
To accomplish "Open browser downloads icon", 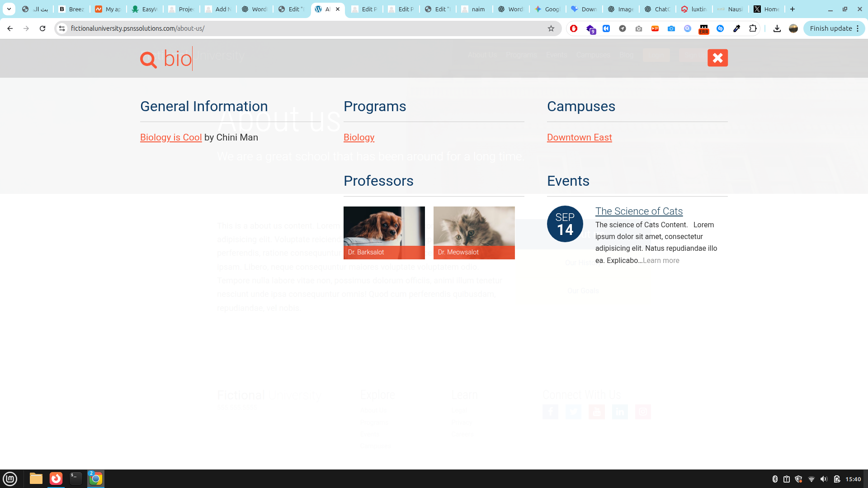I will 777,28.
